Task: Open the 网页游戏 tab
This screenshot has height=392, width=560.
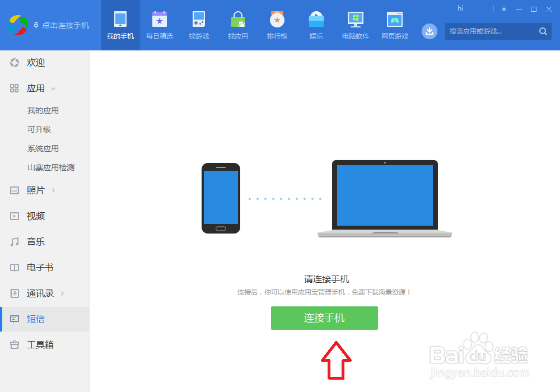Action: click(395, 25)
